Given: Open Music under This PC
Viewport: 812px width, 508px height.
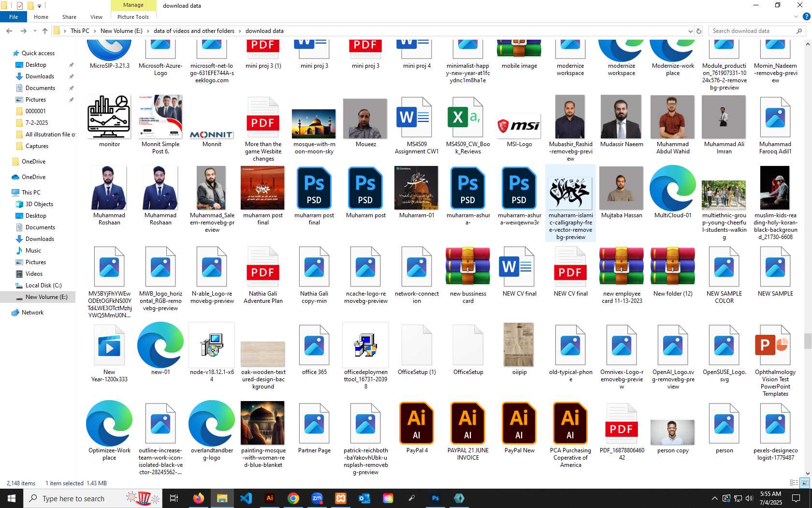Looking at the screenshot, I should [x=33, y=251].
